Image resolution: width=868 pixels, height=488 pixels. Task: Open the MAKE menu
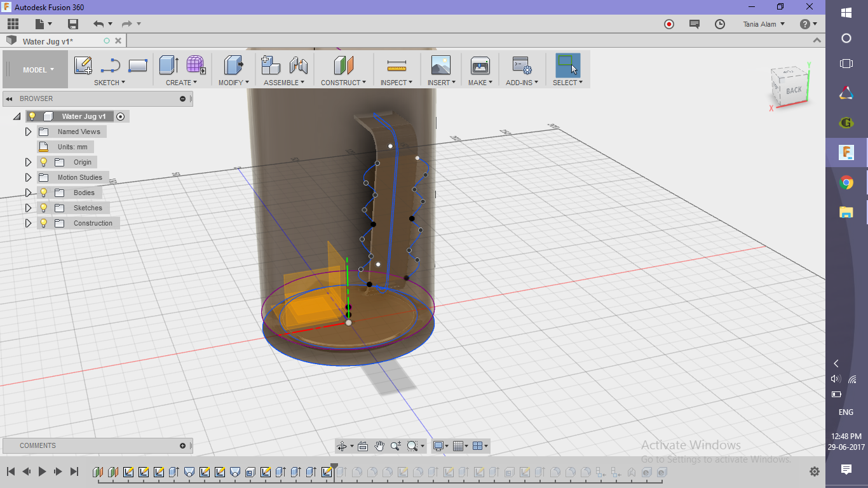(480, 83)
